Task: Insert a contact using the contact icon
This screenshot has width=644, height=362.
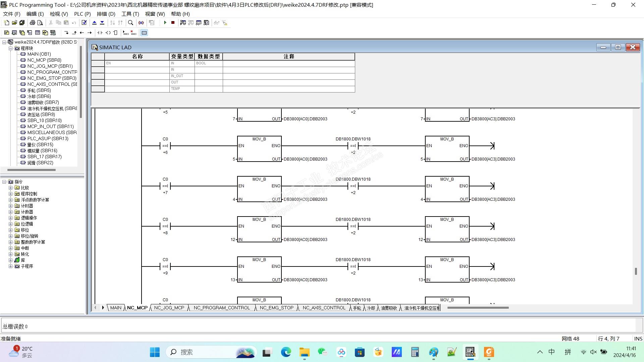Action: tap(100, 33)
